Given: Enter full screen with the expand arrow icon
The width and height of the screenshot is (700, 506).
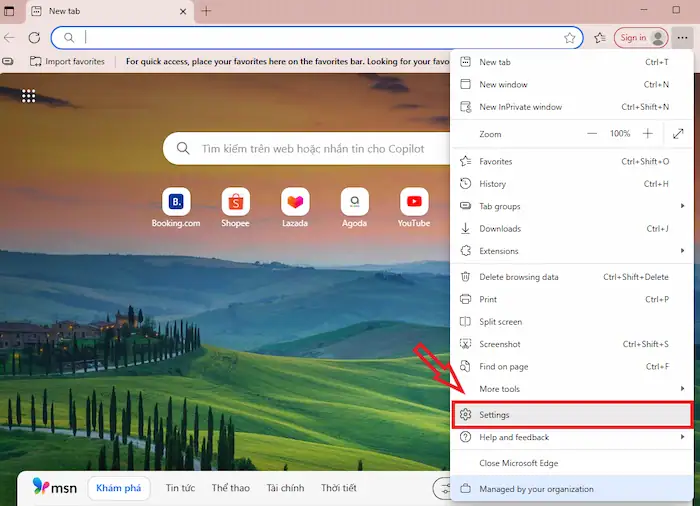Looking at the screenshot, I should pyautogui.click(x=678, y=134).
